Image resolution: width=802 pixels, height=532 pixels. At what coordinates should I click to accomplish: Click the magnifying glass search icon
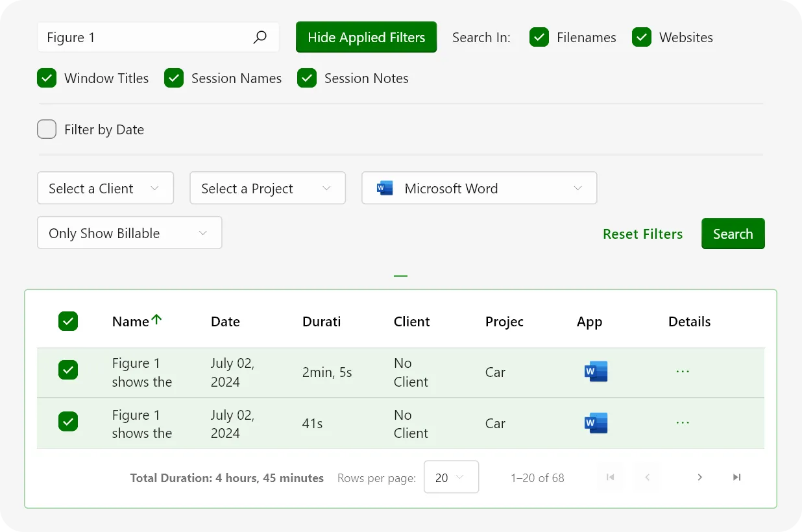[260, 38]
